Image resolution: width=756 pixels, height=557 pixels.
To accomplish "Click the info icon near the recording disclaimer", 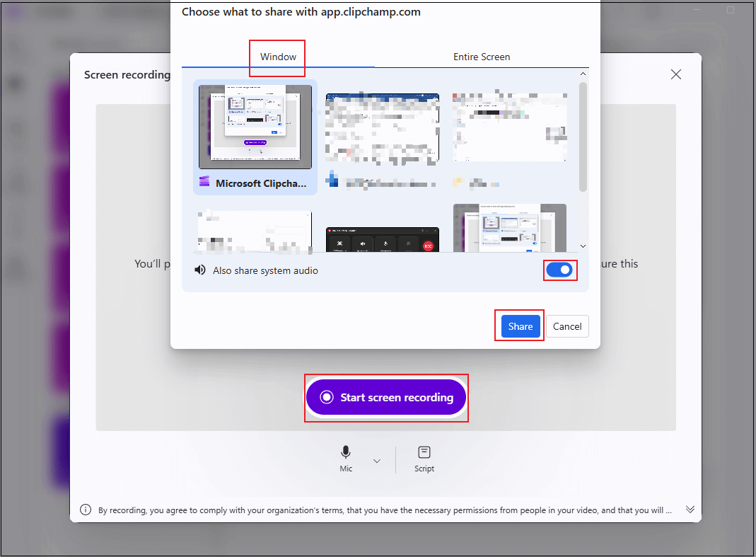I will [x=86, y=510].
